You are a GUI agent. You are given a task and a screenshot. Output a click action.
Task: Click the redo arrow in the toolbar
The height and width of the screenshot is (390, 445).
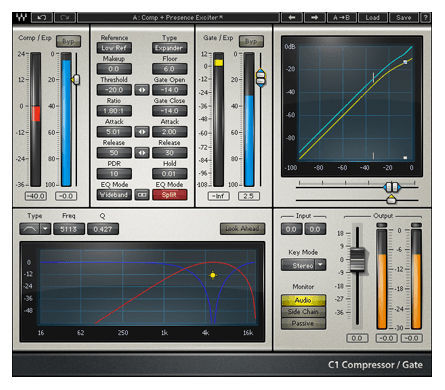point(65,17)
